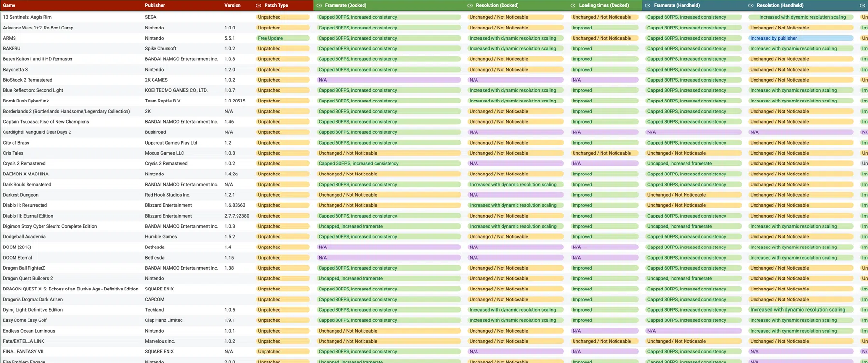
Task: Open Cris Tales docked framerate 'Unchanged' chip
Action: pos(389,153)
